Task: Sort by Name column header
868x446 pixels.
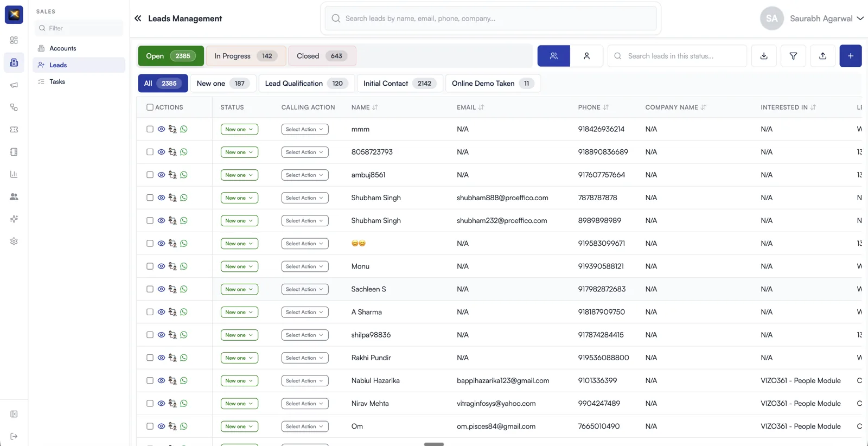Action: click(365, 107)
